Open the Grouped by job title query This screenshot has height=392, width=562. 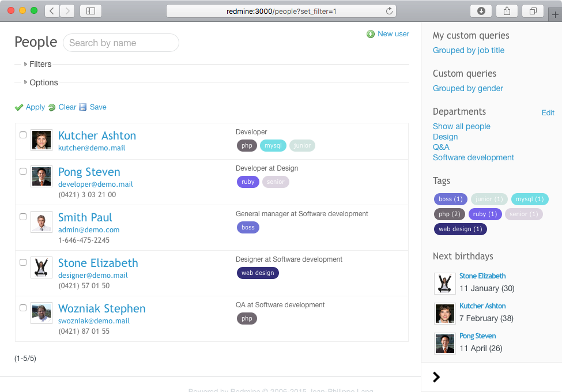click(468, 50)
